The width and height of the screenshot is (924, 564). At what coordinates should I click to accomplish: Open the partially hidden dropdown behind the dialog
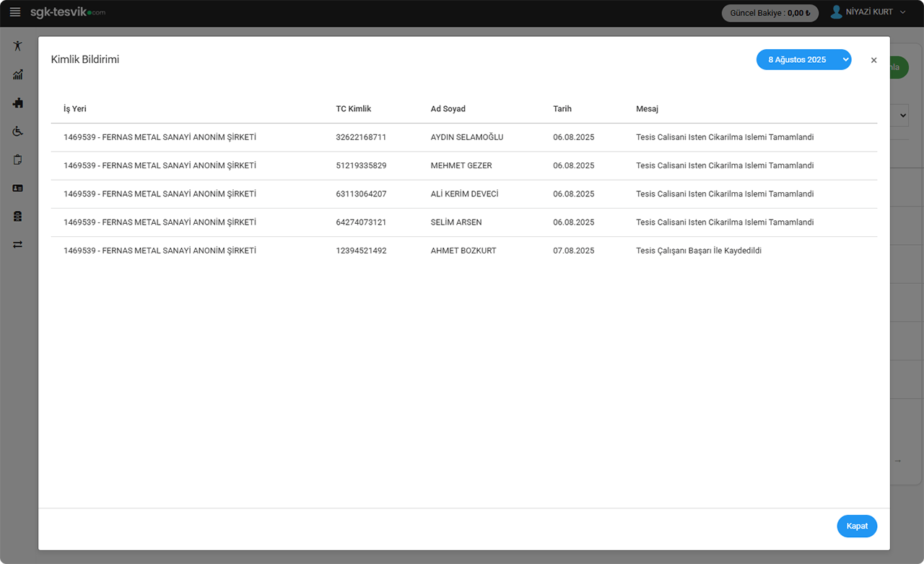click(901, 116)
